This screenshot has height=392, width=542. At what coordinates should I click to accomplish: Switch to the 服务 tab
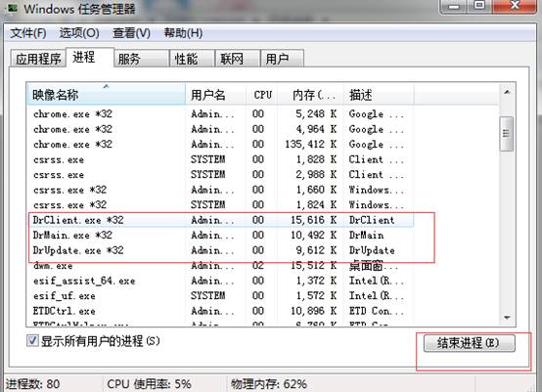[142, 59]
